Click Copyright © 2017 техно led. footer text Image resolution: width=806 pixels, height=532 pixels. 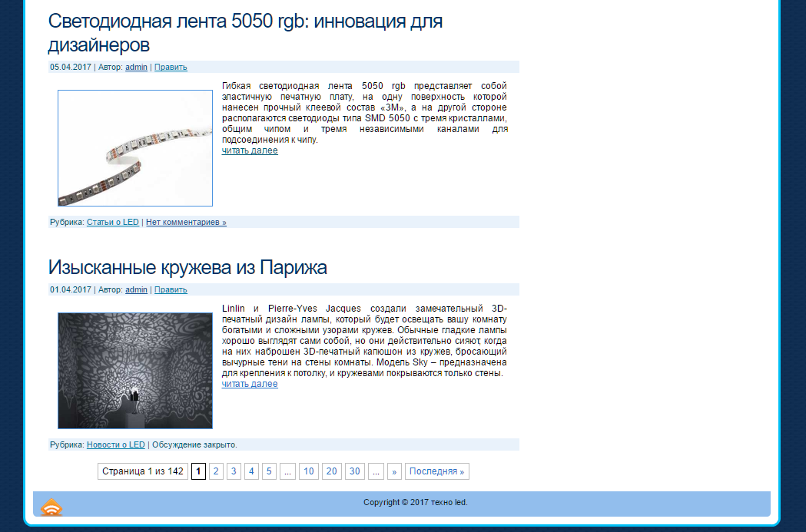tap(416, 502)
